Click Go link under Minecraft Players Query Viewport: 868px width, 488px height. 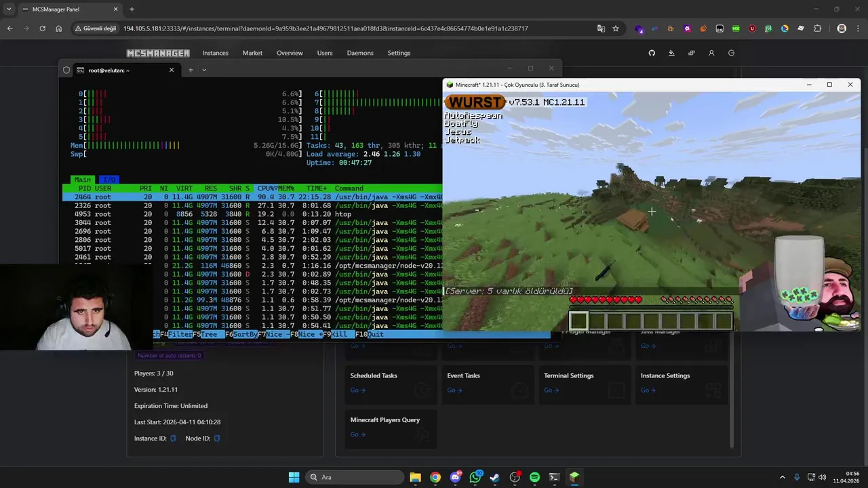click(357, 434)
